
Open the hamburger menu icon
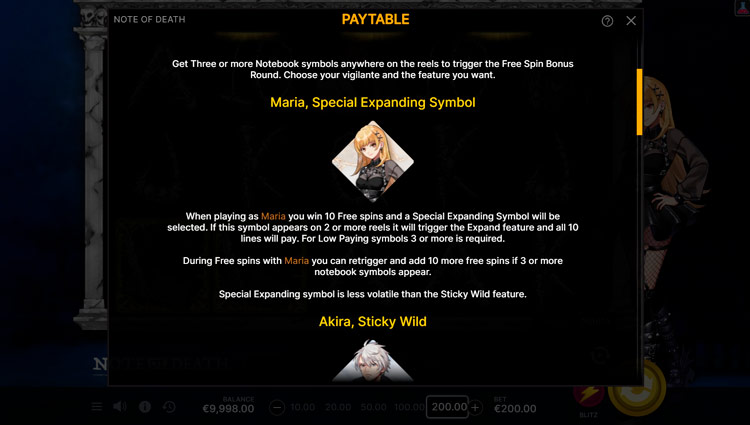[97, 407]
